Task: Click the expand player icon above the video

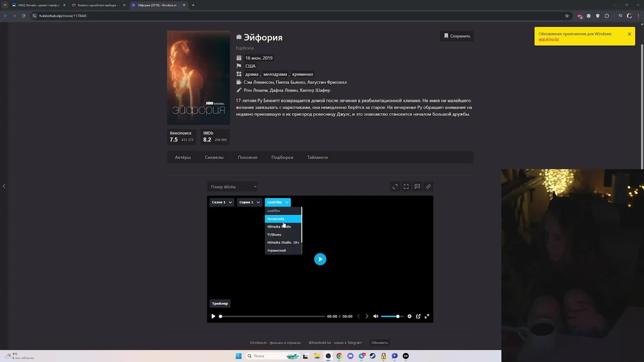Action: [x=395, y=187]
